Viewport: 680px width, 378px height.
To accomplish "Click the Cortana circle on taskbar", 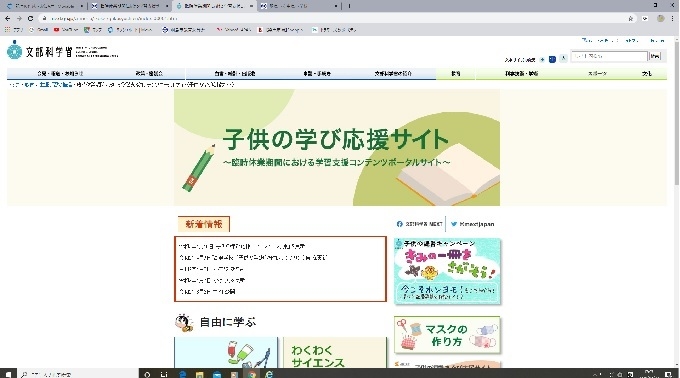I will [147, 374].
